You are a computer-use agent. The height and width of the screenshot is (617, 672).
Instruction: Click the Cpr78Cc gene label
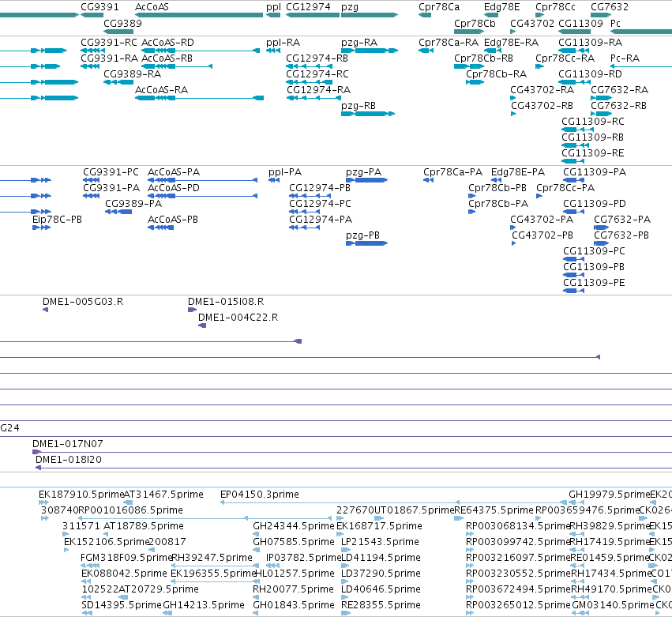555,7
